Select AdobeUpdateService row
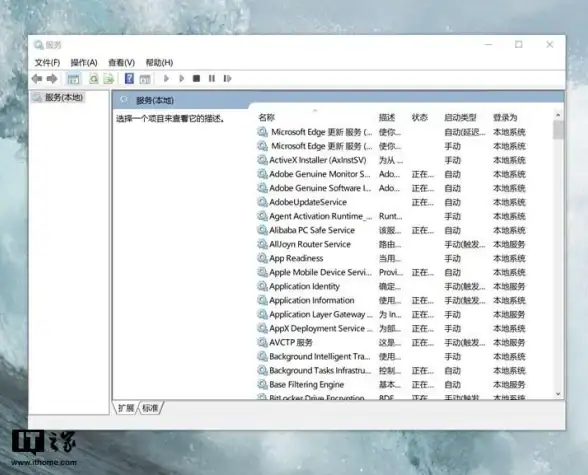588x475 pixels. [x=391, y=202]
